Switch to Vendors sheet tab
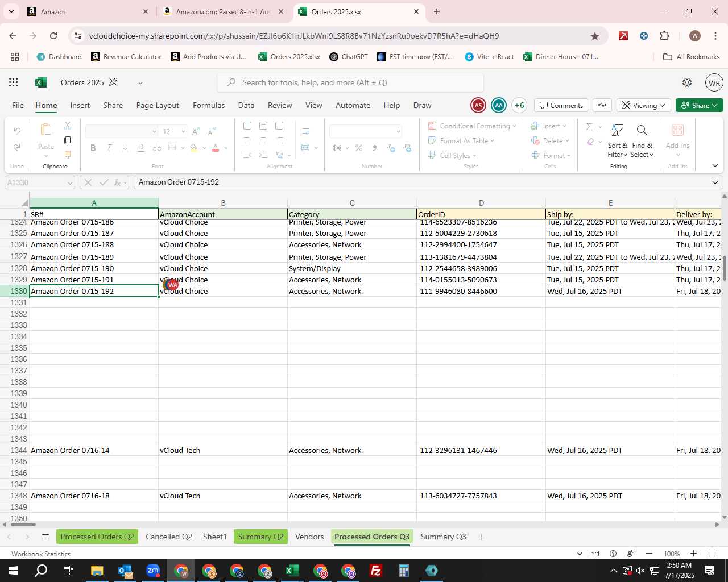 click(309, 537)
